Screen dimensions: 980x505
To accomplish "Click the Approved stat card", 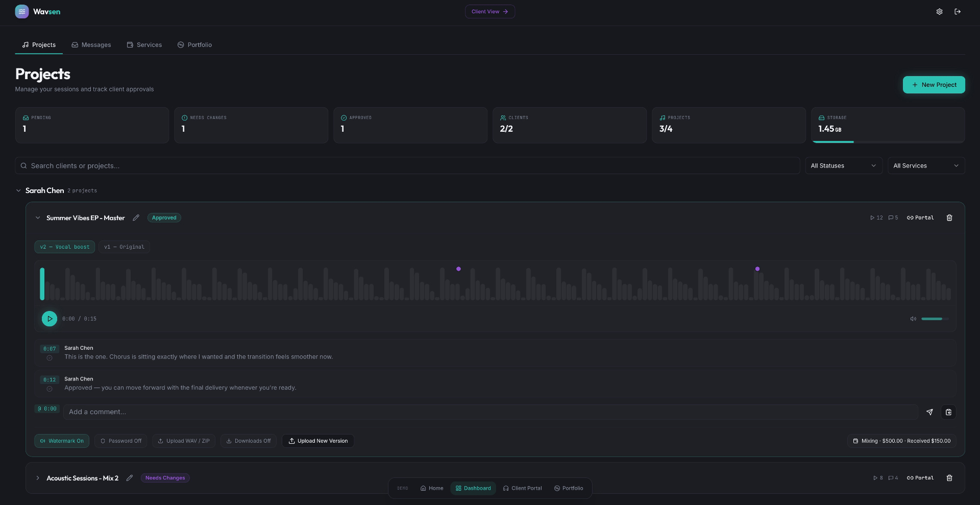I will pos(410,125).
